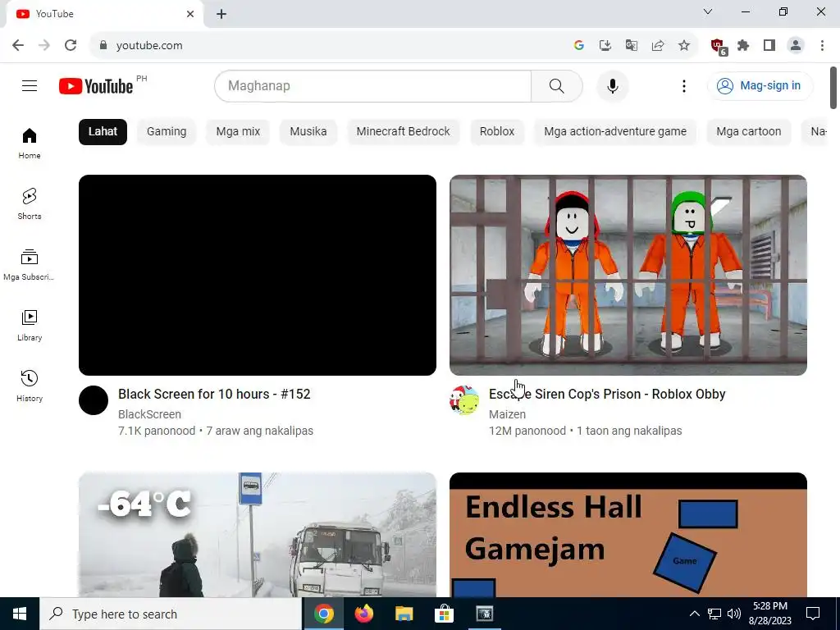Open Chrome three-dot menu
The width and height of the screenshot is (840, 630).
tap(822, 45)
